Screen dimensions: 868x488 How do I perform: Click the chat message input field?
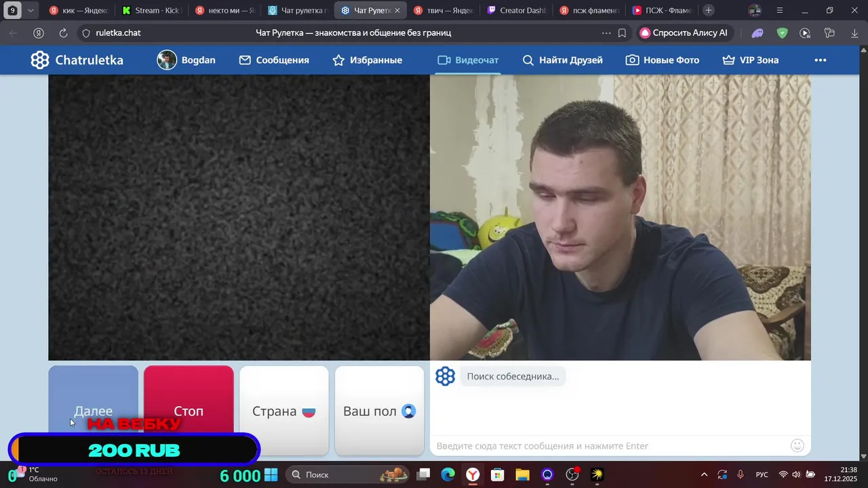[610, 445]
